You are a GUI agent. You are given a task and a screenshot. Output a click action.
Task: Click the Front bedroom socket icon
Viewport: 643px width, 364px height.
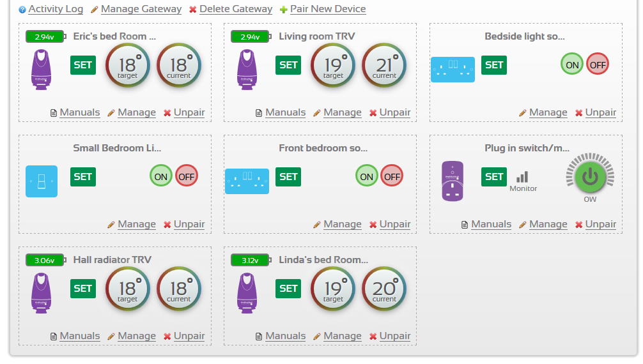tap(247, 181)
